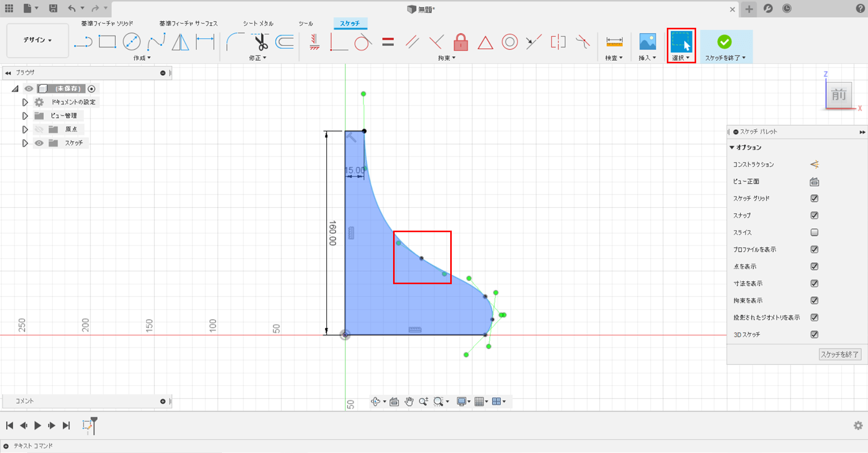The height and width of the screenshot is (453, 868).
Task: Select the Rectangle sketch tool
Action: (107, 42)
